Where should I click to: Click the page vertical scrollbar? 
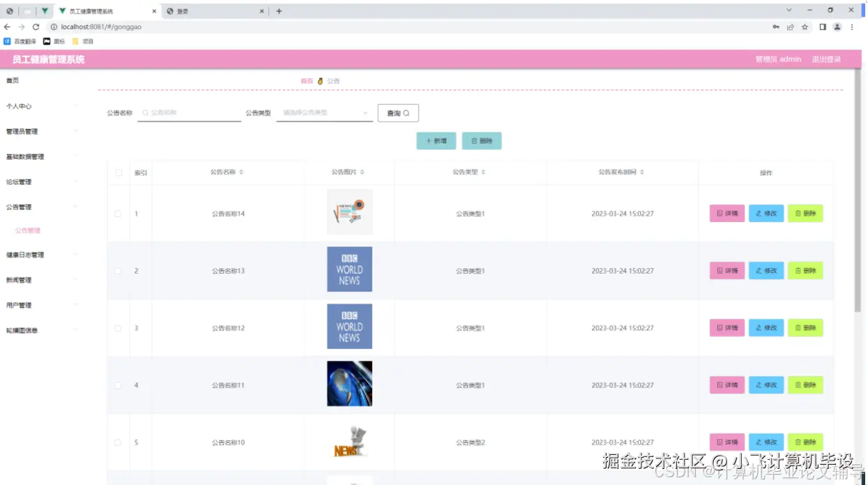pos(858,191)
